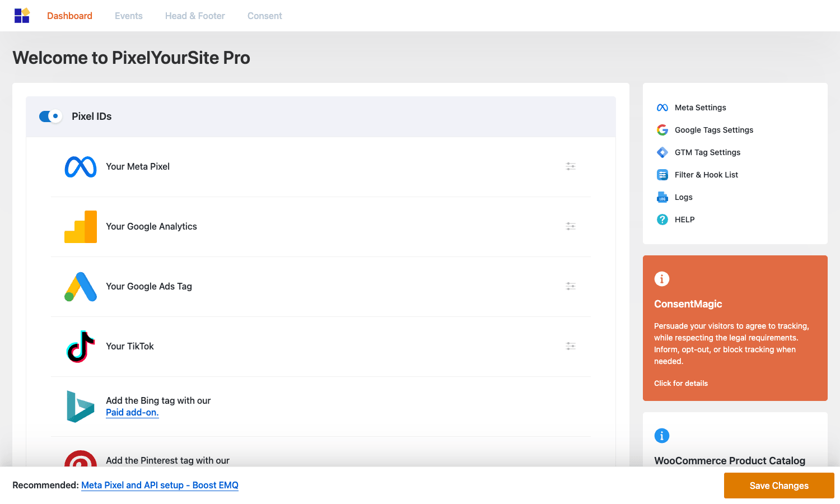
Task: Open the Logs page
Action: pyautogui.click(x=683, y=197)
